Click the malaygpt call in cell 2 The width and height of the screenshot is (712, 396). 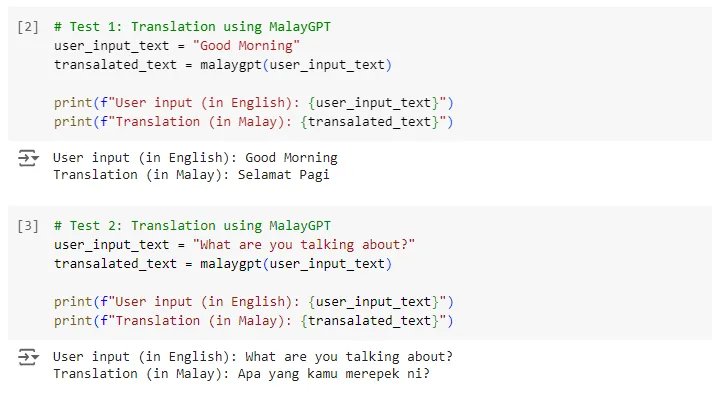pyautogui.click(x=296, y=65)
